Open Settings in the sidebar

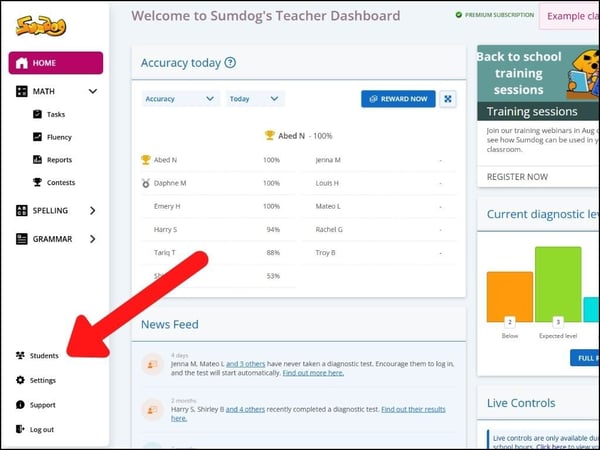tap(43, 380)
